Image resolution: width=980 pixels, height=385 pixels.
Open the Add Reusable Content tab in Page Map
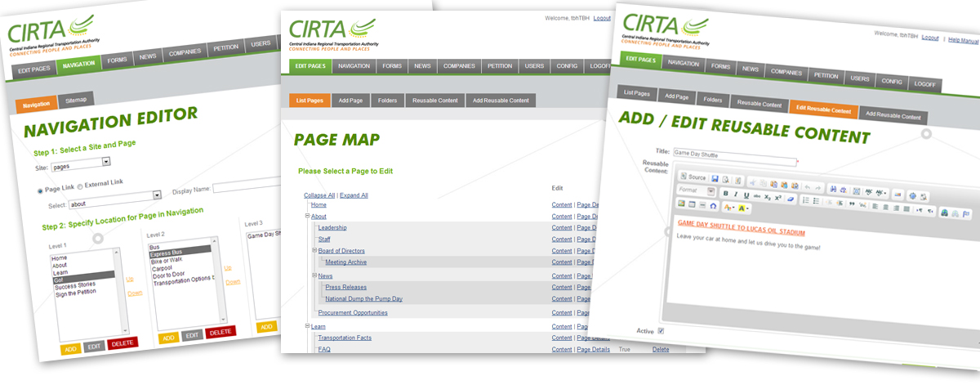click(x=501, y=101)
